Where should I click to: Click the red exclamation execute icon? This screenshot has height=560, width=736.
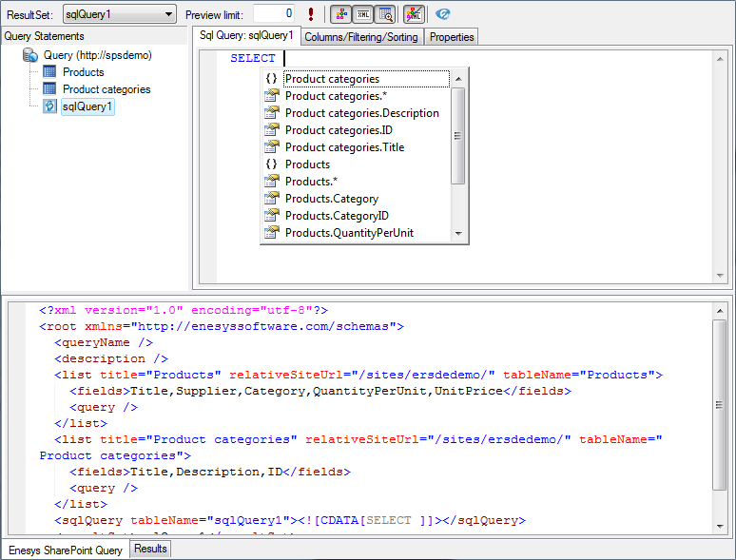point(310,14)
